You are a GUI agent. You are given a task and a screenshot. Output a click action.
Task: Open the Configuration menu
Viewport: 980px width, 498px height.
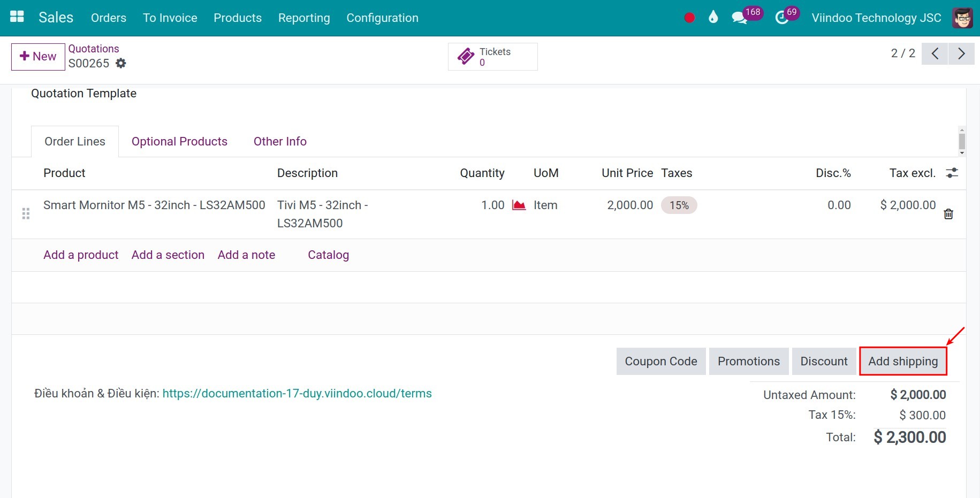tap(382, 18)
